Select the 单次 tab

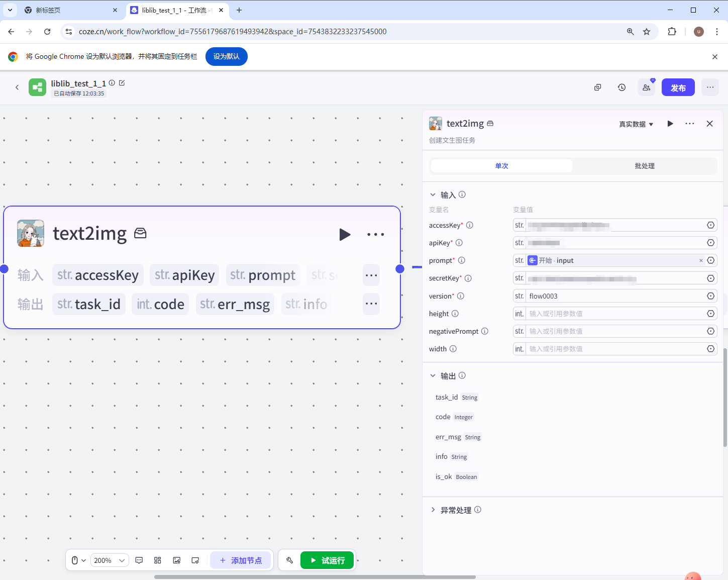tap(501, 166)
